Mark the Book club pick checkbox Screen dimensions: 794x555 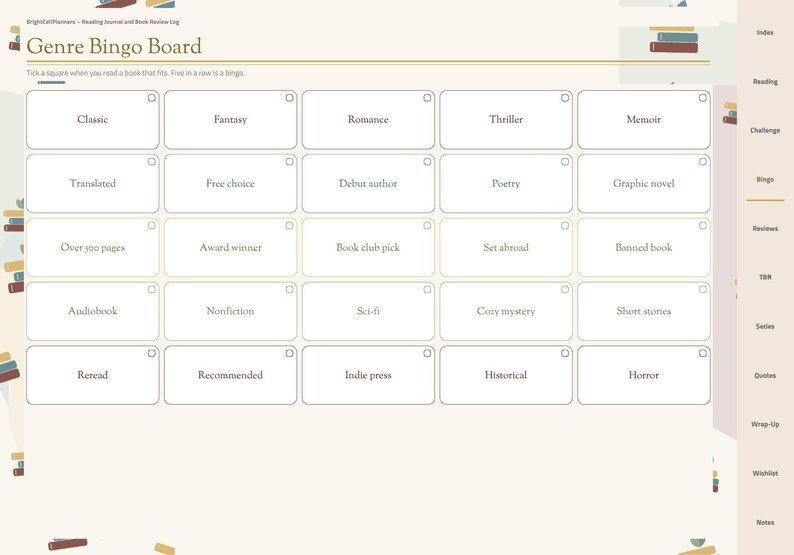click(427, 225)
